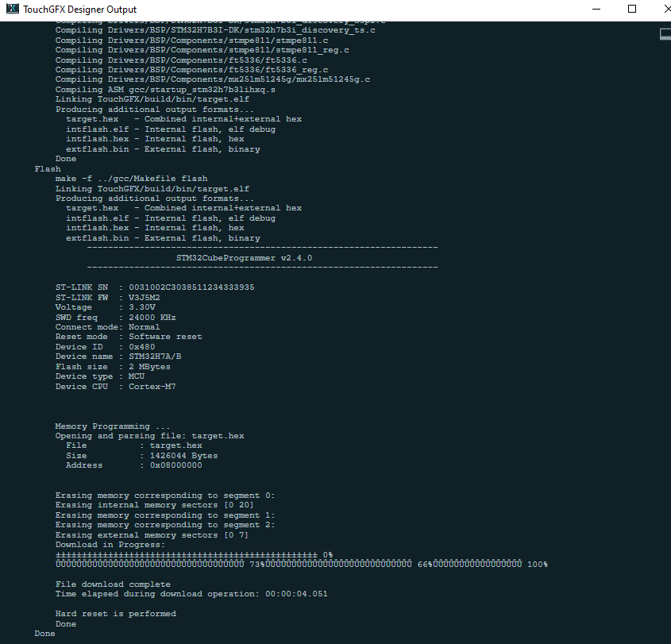Click the 'Flash size : 2 MBytes' line

[113, 367]
